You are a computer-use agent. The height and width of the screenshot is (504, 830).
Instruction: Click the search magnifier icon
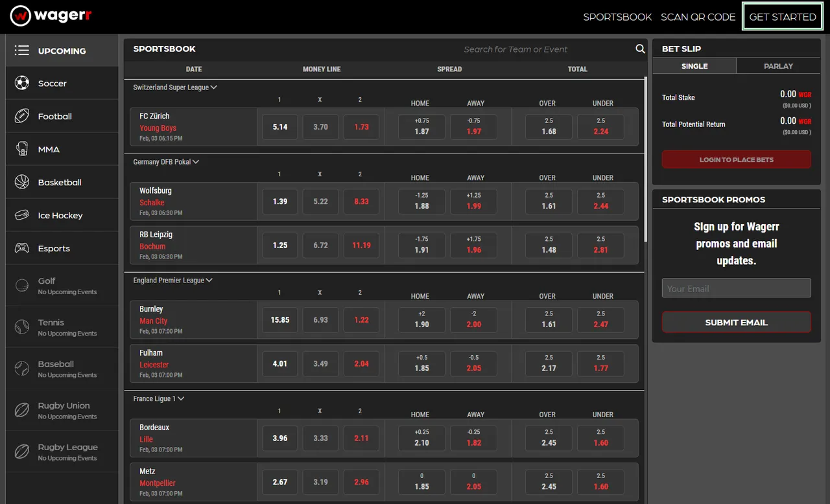pos(640,49)
